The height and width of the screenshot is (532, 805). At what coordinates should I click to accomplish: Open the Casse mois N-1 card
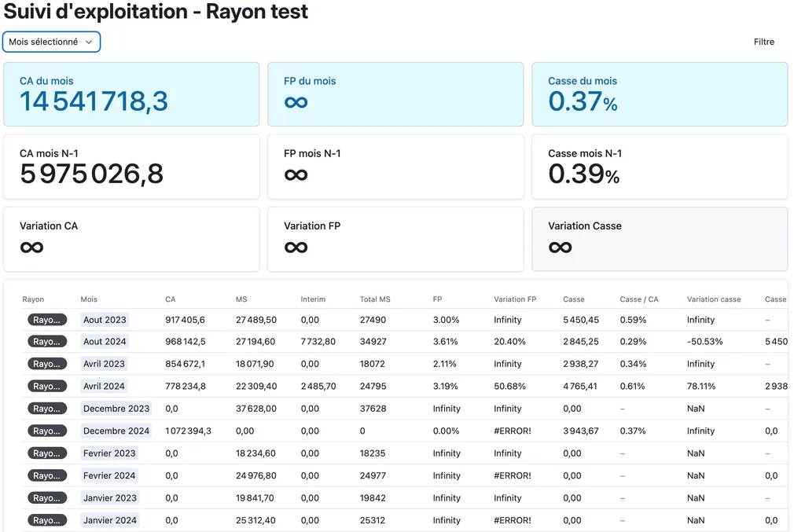660,167
